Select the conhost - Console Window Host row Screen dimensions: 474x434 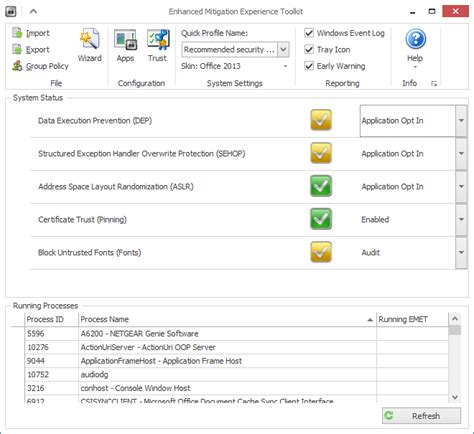pos(236,388)
